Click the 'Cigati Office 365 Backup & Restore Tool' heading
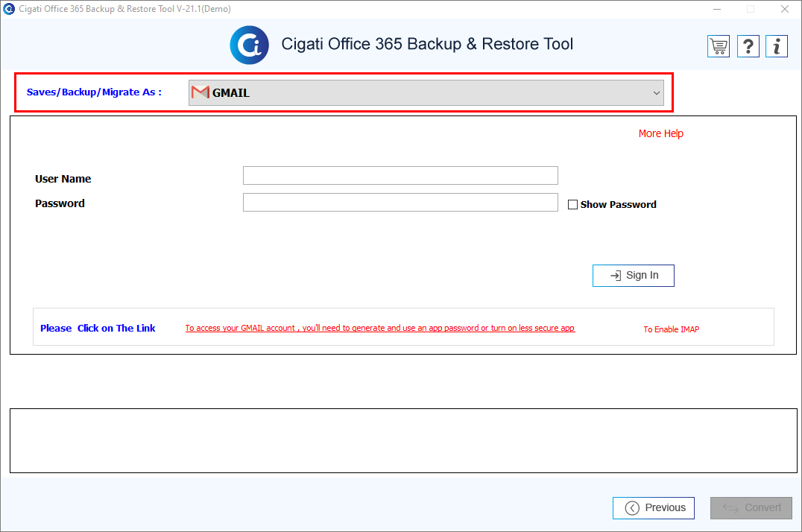 click(427, 44)
